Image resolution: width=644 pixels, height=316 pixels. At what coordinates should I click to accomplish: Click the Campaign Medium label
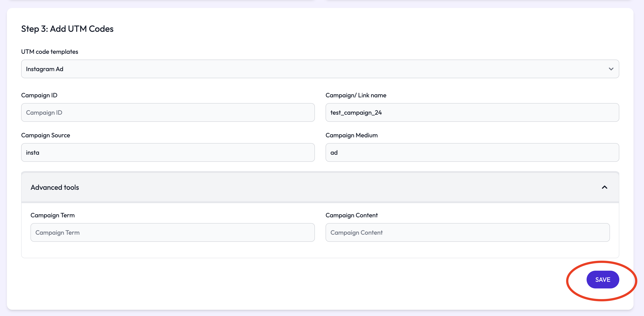351,135
